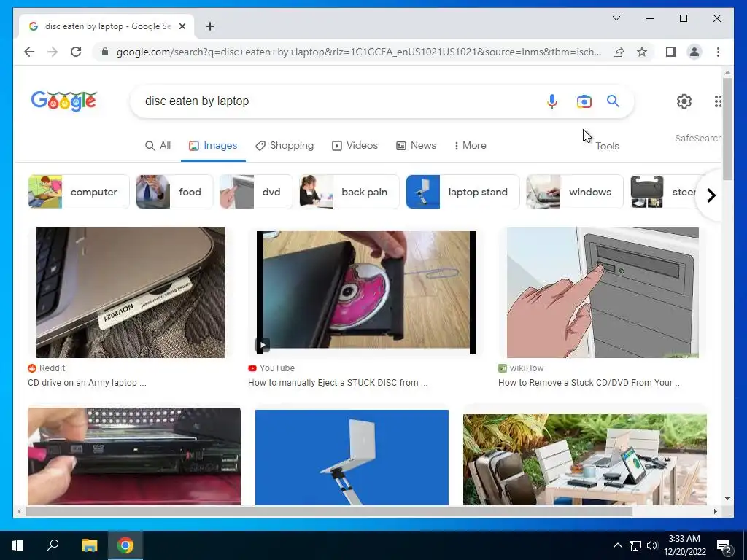
Task: Filter images by 'windows' chip
Action: click(575, 192)
